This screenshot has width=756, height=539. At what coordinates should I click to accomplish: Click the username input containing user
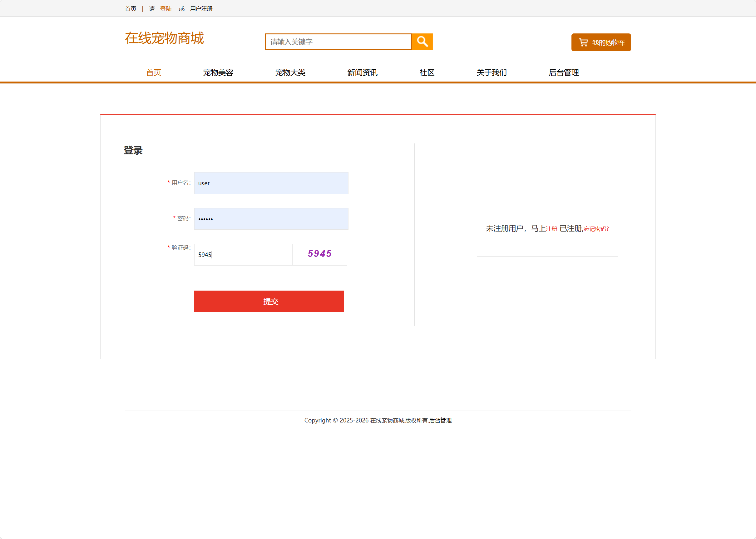tap(271, 183)
